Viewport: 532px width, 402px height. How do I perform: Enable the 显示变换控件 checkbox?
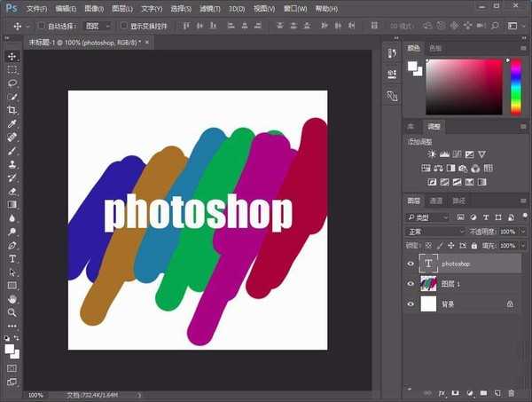(122, 27)
